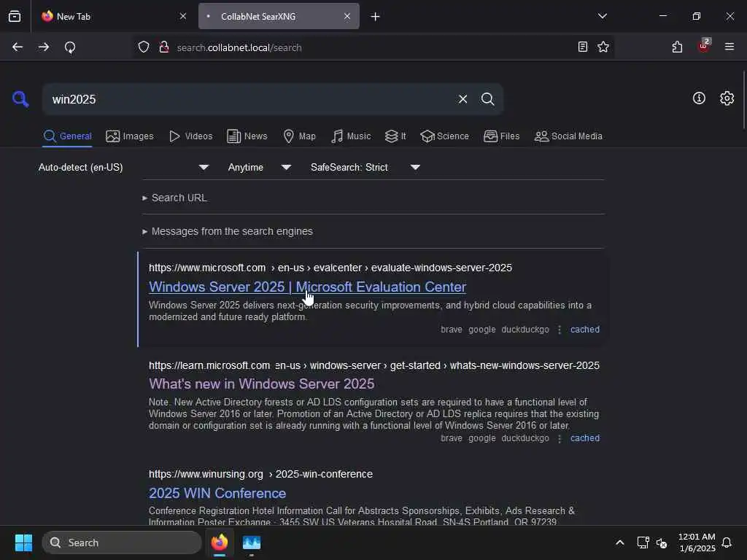Open cached copy of What's new result
This screenshot has height=560, width=747.
[584, 438]
